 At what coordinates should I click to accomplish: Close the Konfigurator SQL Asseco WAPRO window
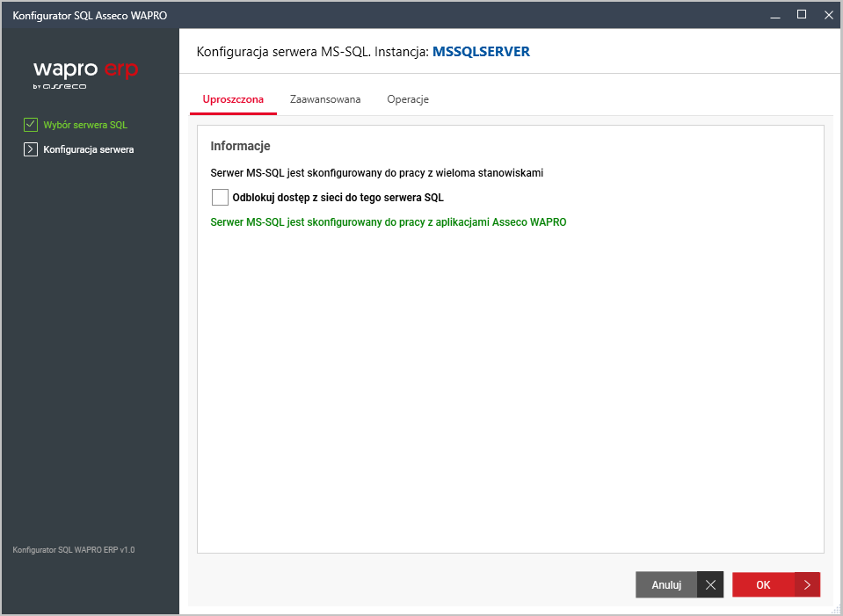click(827, 15)
